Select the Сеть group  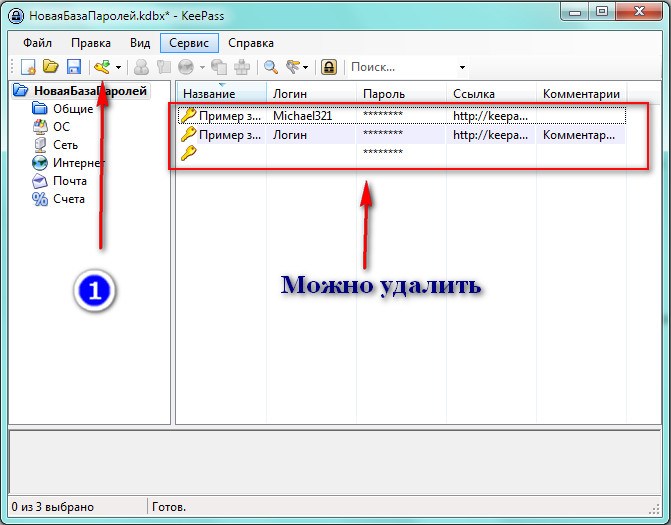[x=65, y=145]
